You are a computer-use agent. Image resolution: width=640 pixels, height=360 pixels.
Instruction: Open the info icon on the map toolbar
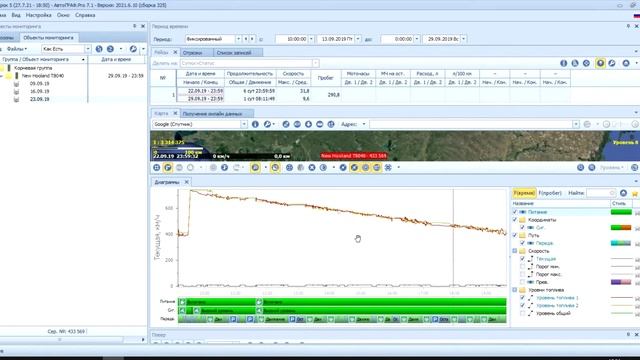[x=255, y=124]
